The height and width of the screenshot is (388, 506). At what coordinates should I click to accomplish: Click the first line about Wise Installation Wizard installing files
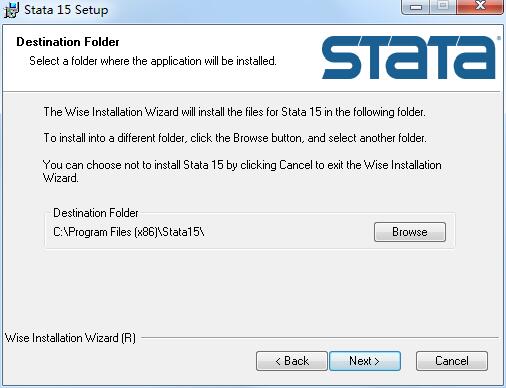(234, 112)
